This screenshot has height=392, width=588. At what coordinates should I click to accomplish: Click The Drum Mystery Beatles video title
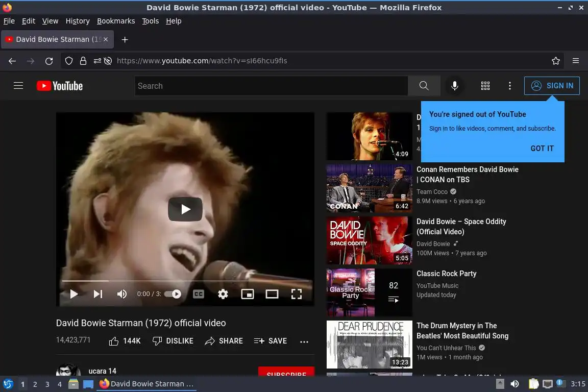coord(462,331)
